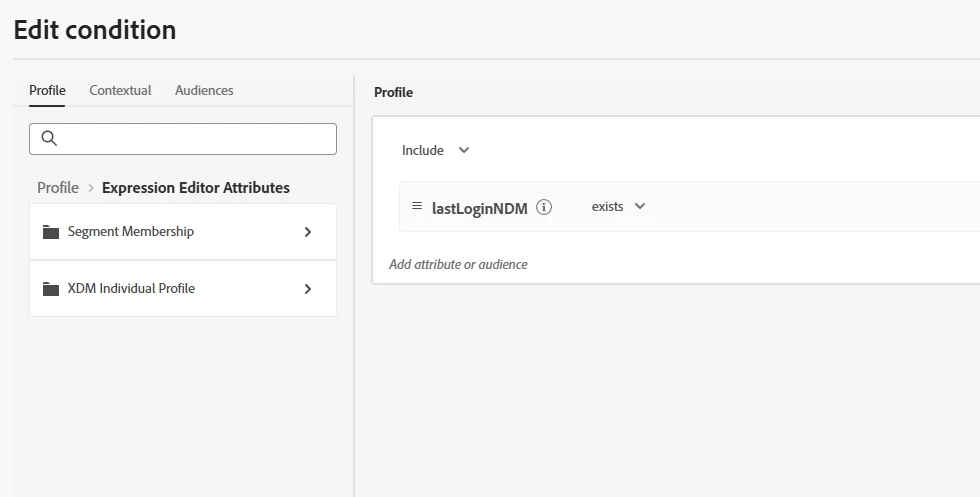Expand XDM Individual Profile using its chevron
Image resolution: width=980 pixels, height=497 pixels.
[x=308, y=289]
